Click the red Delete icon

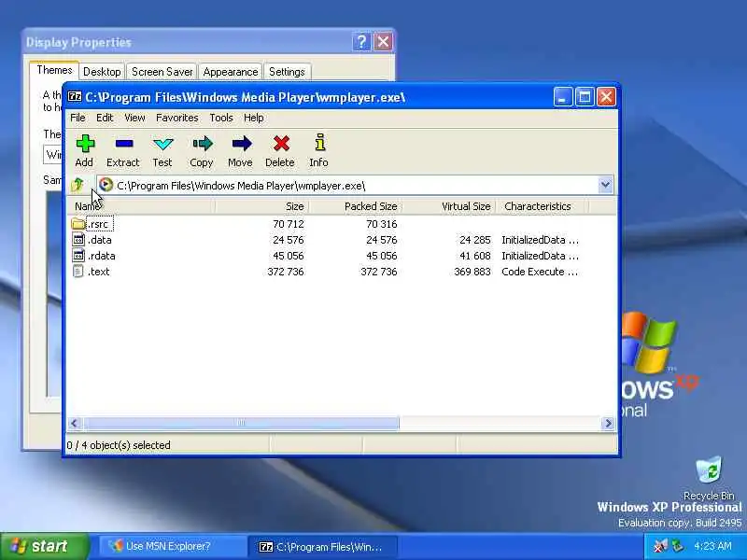pos(281,144)
